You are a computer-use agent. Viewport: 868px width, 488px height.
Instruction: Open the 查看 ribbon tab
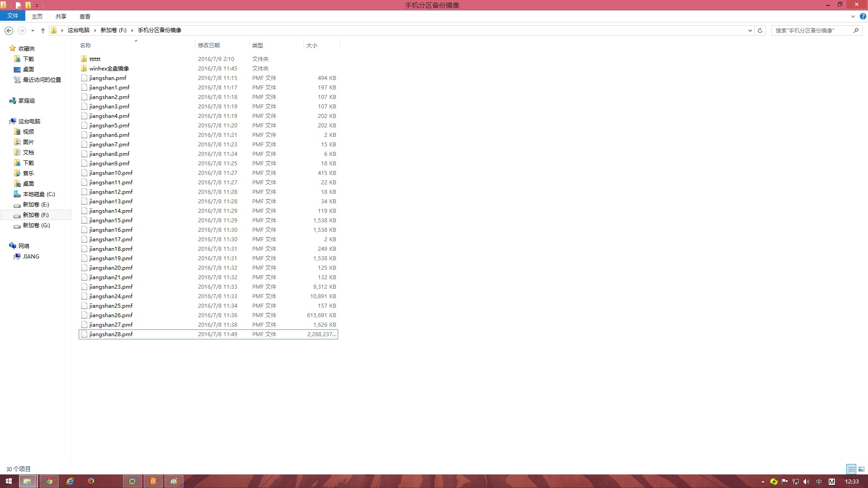tap(85, 16)
